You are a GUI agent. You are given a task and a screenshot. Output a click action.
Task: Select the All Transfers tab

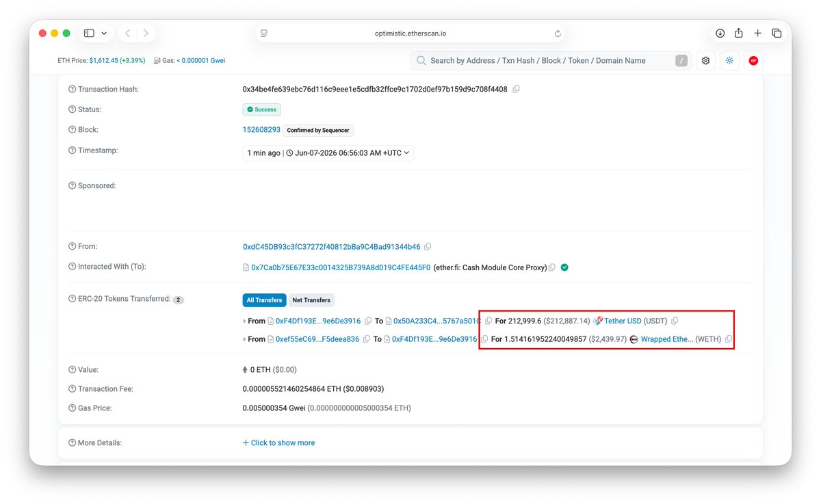click(264, 300)
